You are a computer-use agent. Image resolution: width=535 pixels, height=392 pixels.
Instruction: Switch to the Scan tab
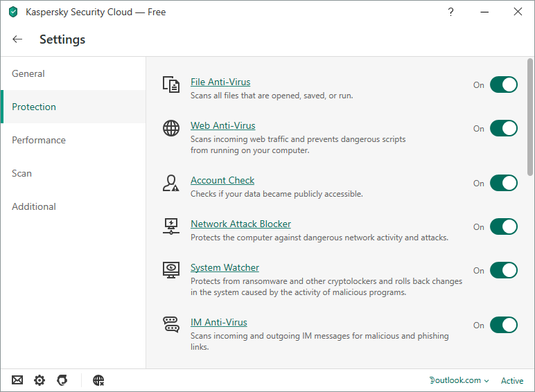(x=73, y=173)
